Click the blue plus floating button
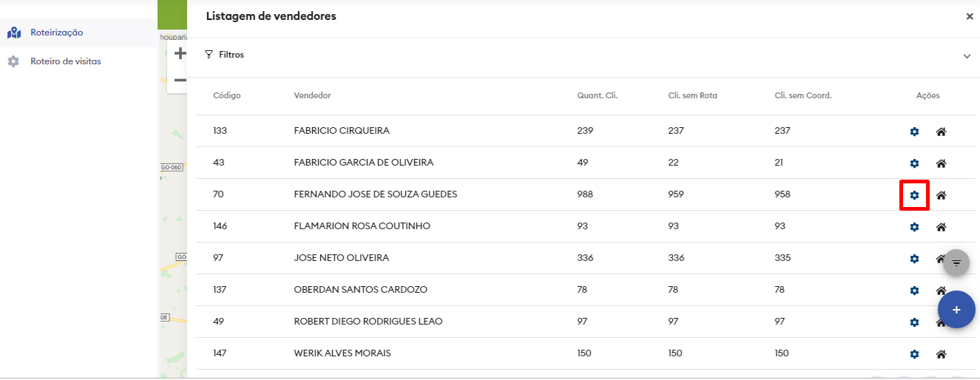 pos(956,310)
